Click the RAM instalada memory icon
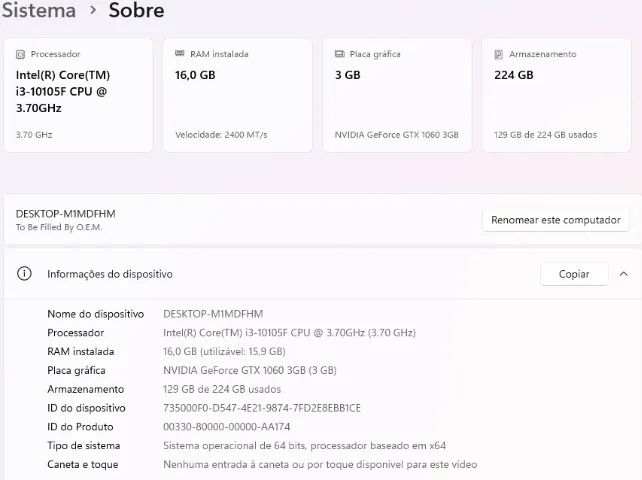The height and width of the screenshot is (480, 642). [180, 53]
